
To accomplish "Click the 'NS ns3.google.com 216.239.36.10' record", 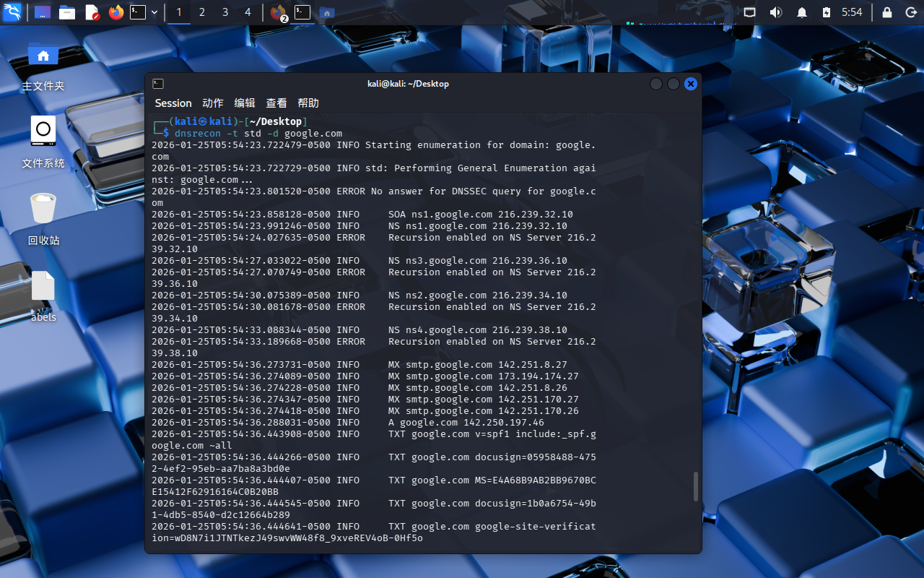I will coord(478,261).
